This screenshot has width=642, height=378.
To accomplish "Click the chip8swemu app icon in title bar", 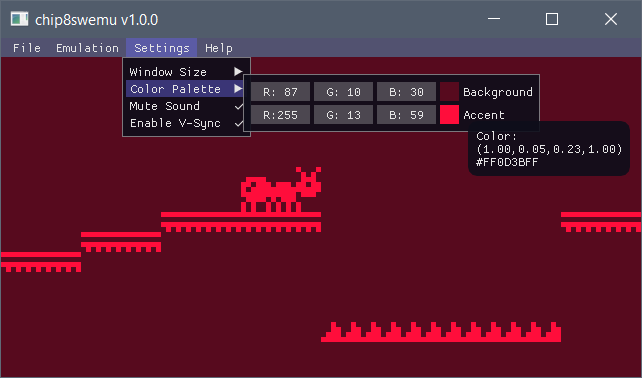I will tap(19, 19).
